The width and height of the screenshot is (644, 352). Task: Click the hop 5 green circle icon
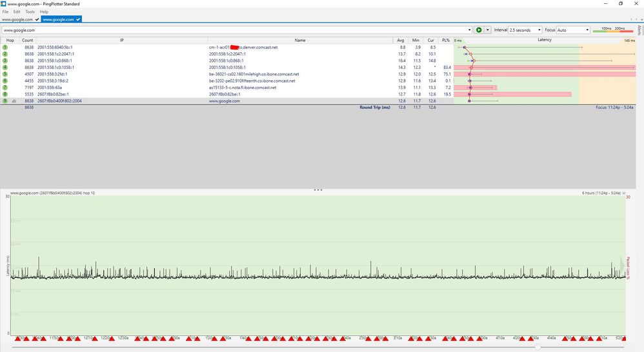point(5,74)
